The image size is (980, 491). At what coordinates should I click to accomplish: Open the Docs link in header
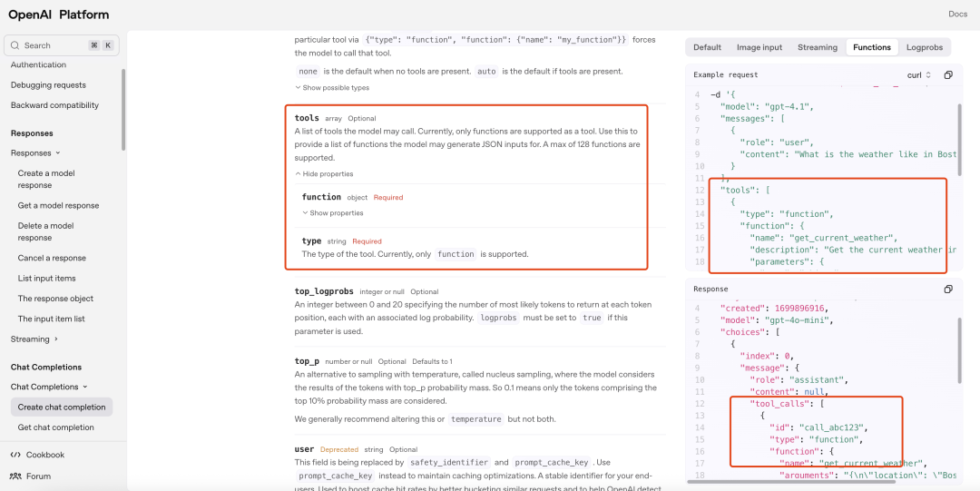coord(957,15)
